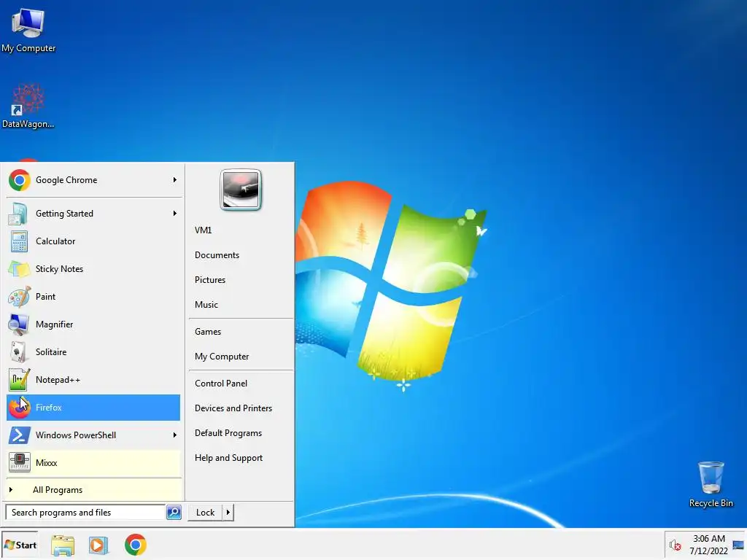Click the Show desktop tray icon
747x560 pixels.
[x=738, y=545]
